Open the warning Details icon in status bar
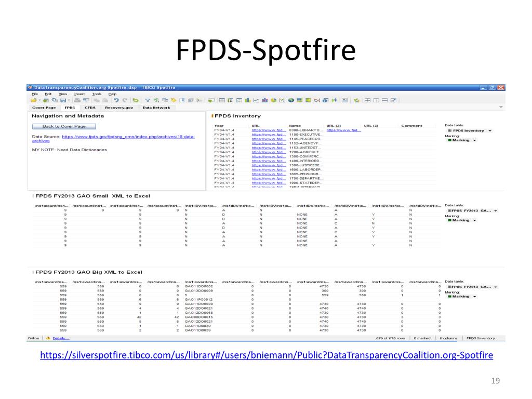The width and height of the screenshot is (532, 399). [48, 338]
